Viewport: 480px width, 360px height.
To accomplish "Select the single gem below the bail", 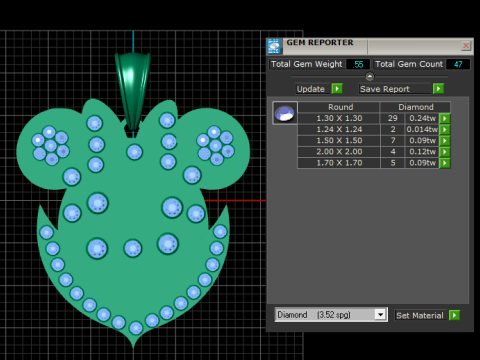I will coord(135,152).
